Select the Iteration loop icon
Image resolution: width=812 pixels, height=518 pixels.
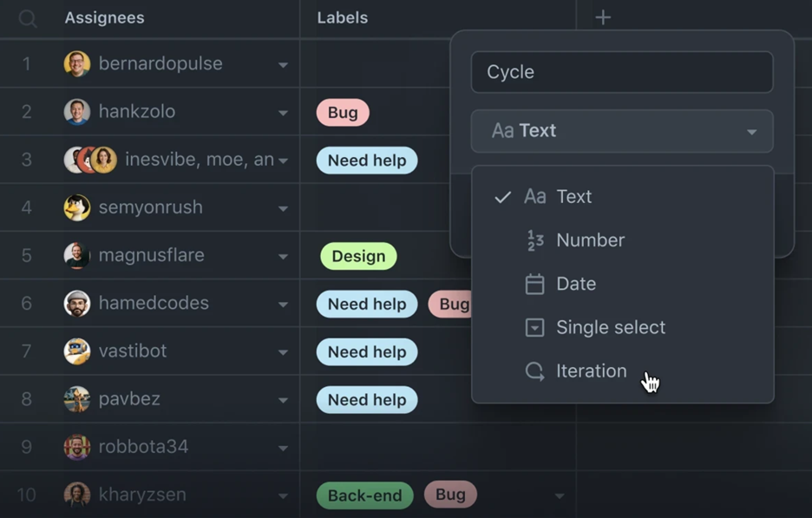pyautogui.click(x=534, y=371)
